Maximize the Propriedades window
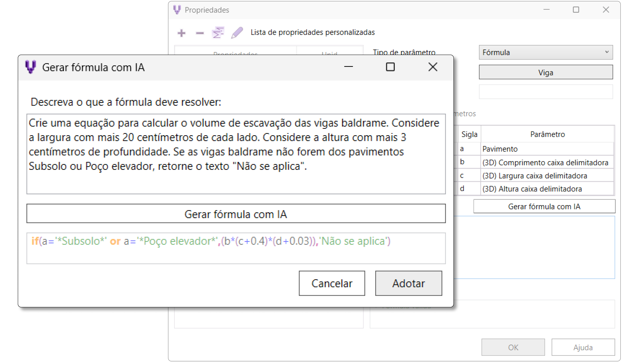 576,10
